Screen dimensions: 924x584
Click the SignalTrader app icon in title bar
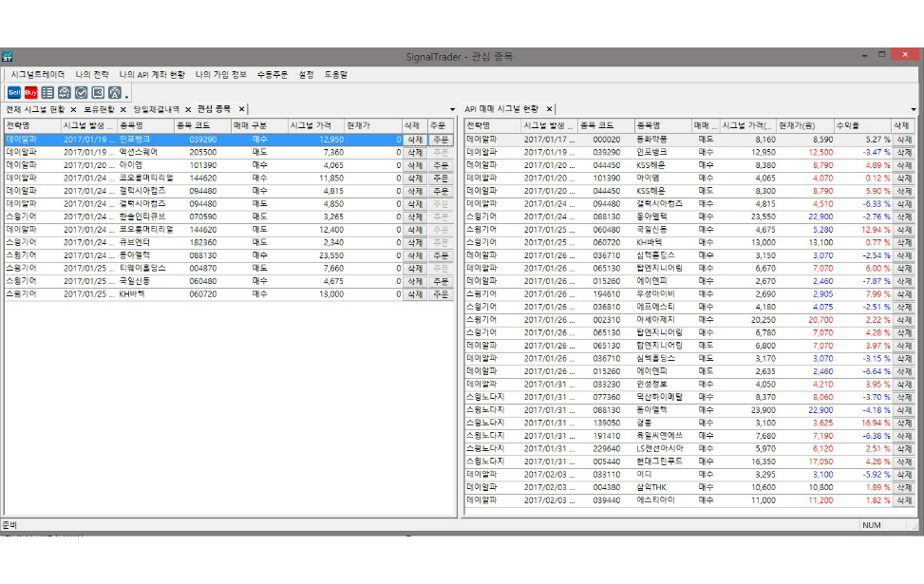7,56
